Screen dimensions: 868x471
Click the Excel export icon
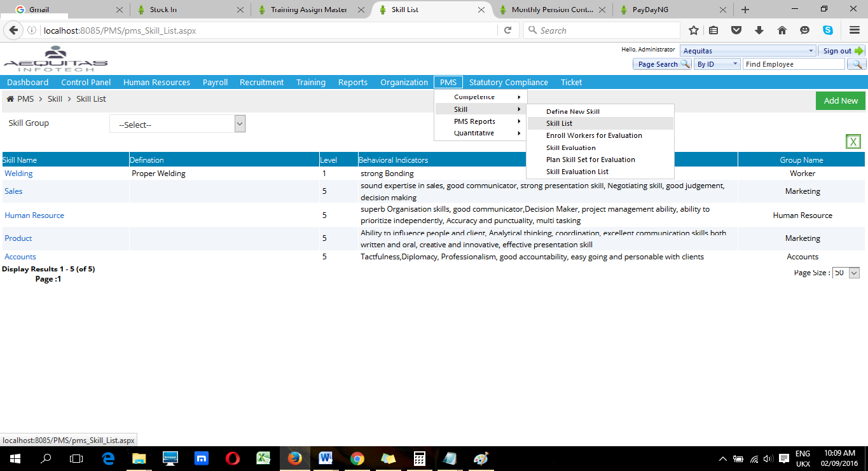(x=853, y=142)
